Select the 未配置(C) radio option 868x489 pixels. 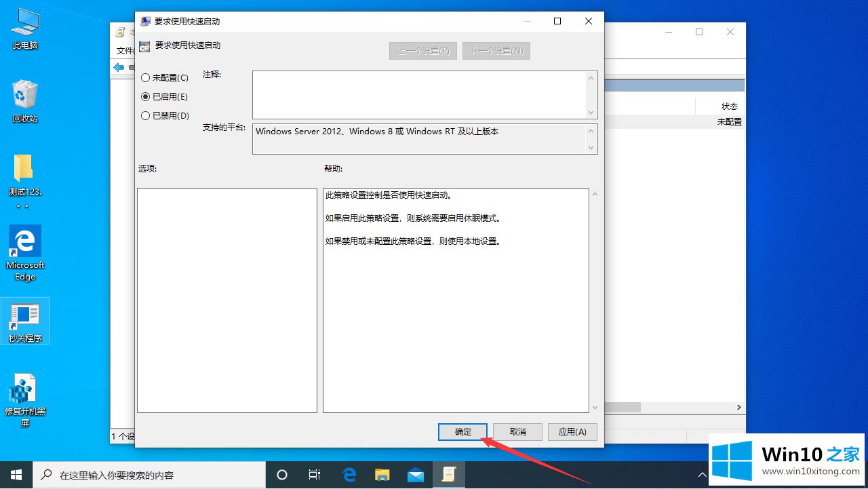point(164,78)
